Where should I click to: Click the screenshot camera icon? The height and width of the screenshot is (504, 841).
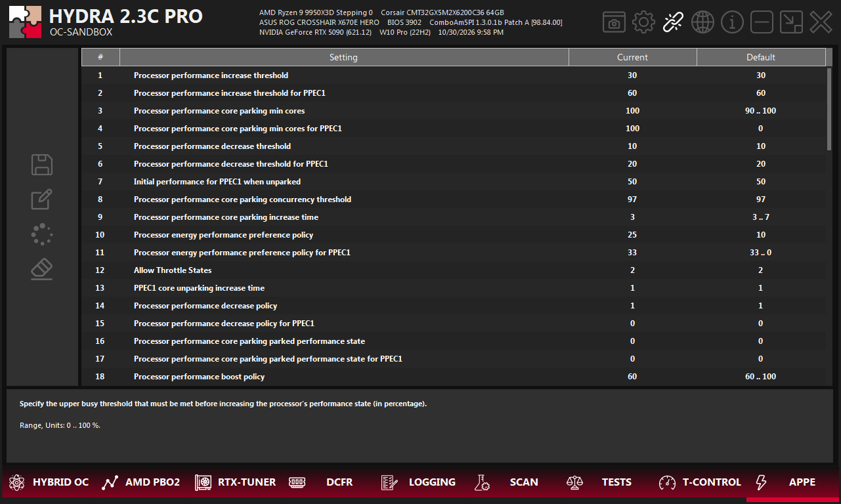coord(614,22)
